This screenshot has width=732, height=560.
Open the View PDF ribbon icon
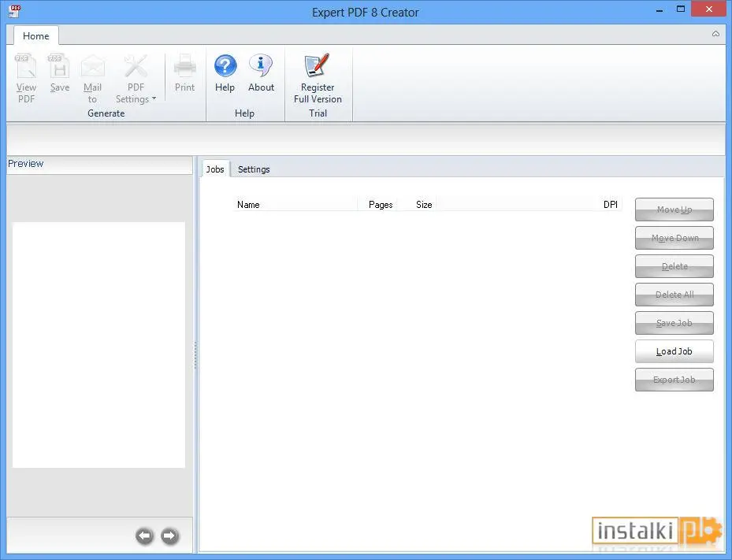click(26, 66)
